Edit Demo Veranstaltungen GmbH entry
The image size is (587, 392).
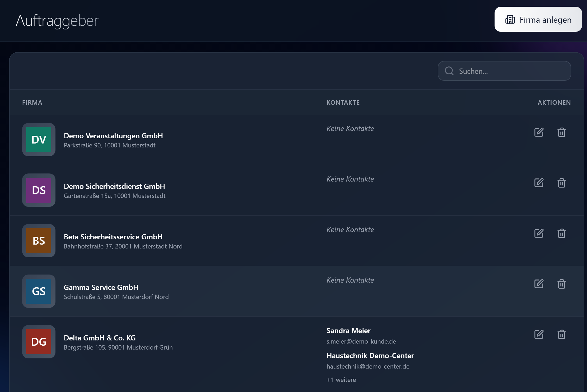coord(539,132)
